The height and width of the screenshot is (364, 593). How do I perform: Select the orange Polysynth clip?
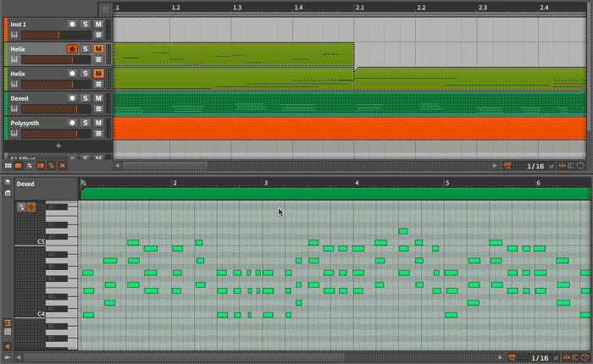(x=350, y=129)
